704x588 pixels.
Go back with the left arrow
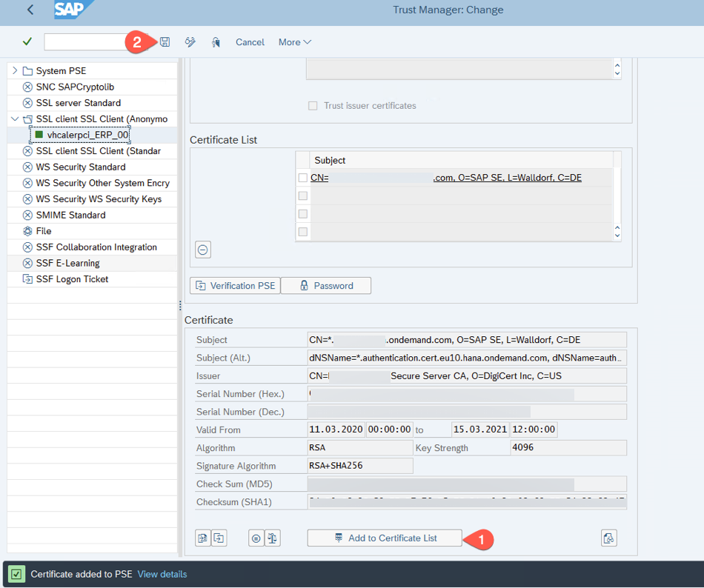click(30, 10)
